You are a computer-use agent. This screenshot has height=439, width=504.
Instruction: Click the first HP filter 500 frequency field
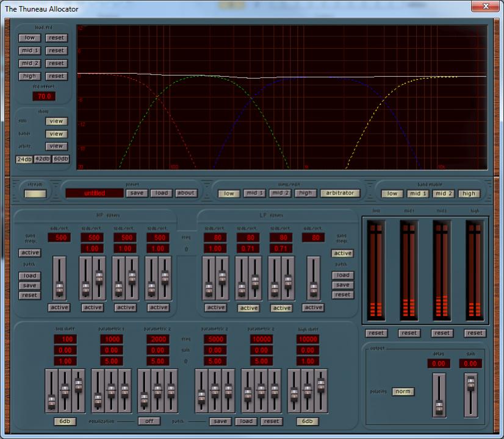[x=59, y=238]
